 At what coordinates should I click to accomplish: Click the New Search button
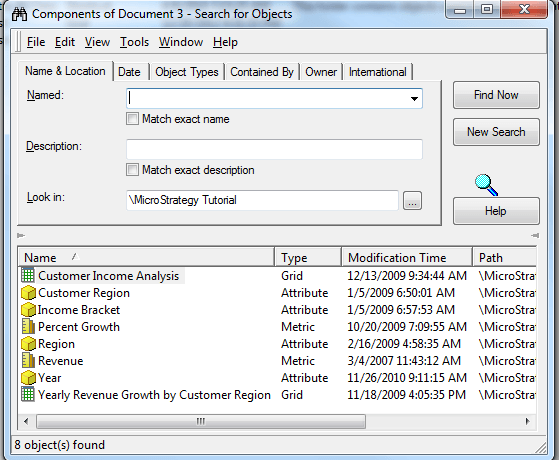pyautogui.click(x=496, y=132)
